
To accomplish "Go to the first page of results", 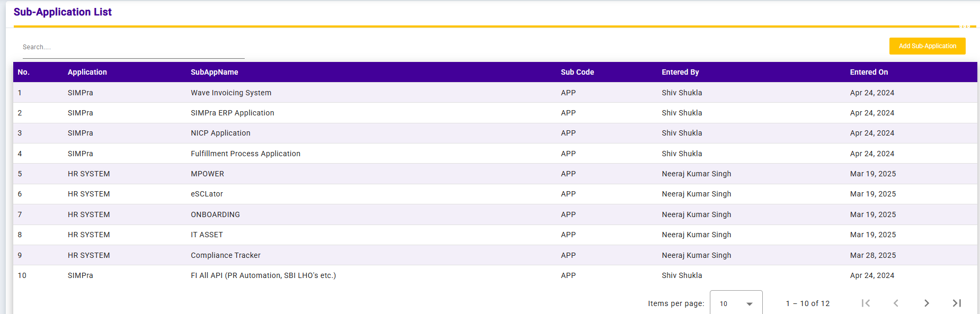I will click(x=866, y=303).
